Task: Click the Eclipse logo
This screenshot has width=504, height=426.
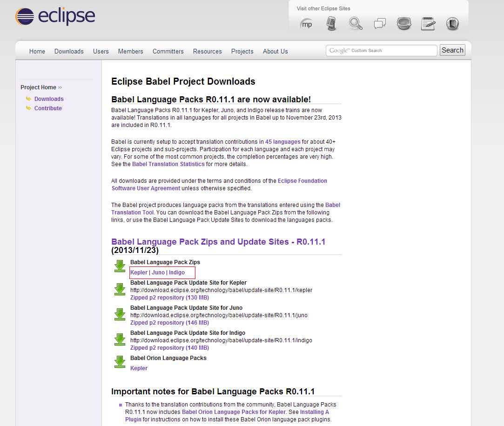Action: [x=55, y=16]
